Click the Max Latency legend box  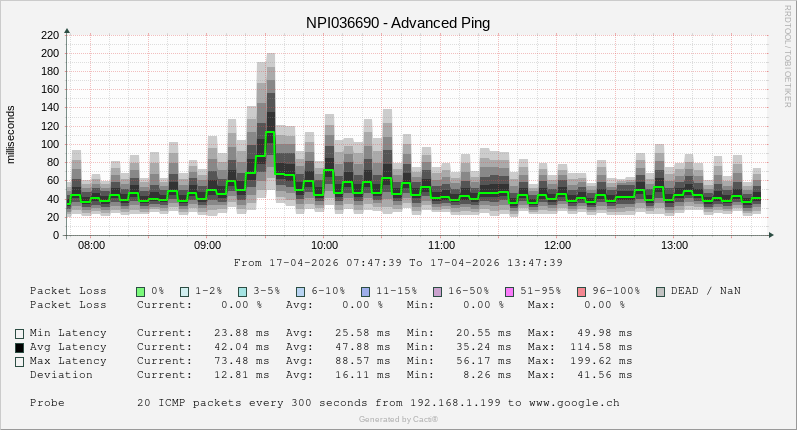pos(19,362)
